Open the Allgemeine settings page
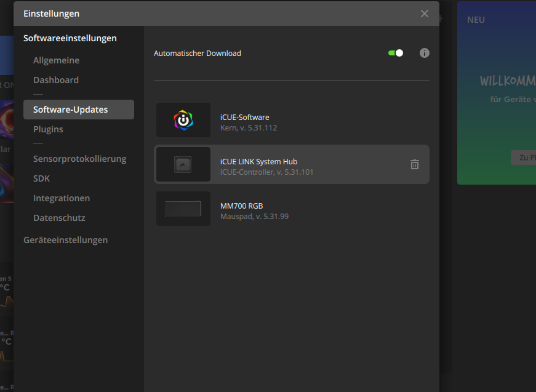Image resolution: width=536 pixels, height=392 pixels. [57, 60]
